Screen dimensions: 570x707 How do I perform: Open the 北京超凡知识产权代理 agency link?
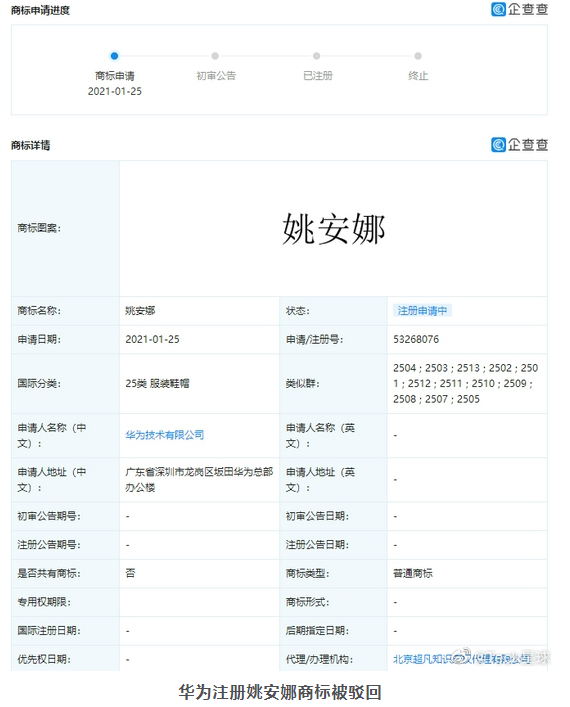pos(462,659)
